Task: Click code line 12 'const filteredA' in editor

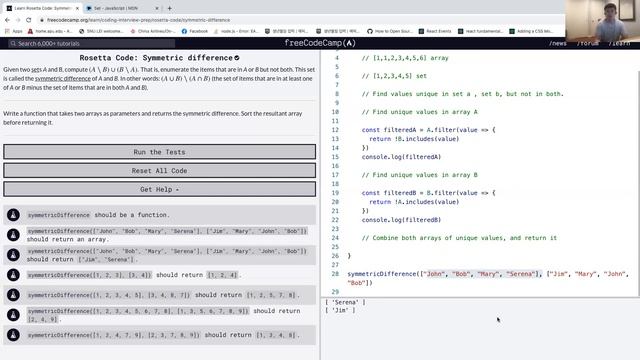Action: (428, 130)
